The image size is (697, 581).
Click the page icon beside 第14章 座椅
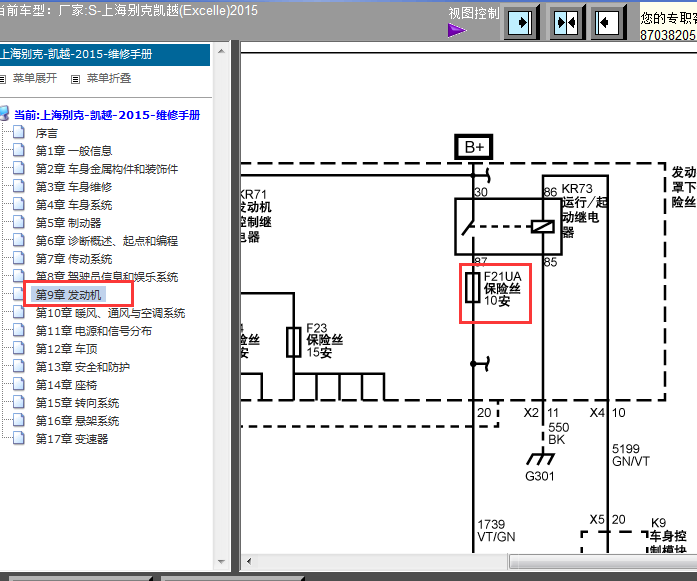19,385
